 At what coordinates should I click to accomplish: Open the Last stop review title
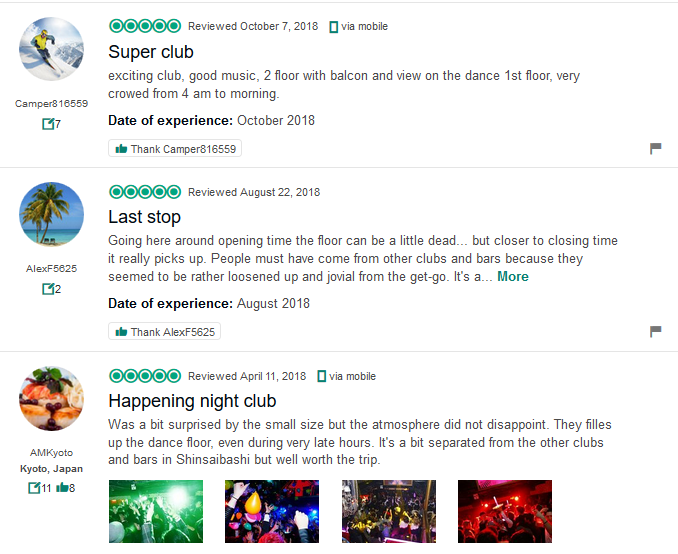click(x=144, y=217)
